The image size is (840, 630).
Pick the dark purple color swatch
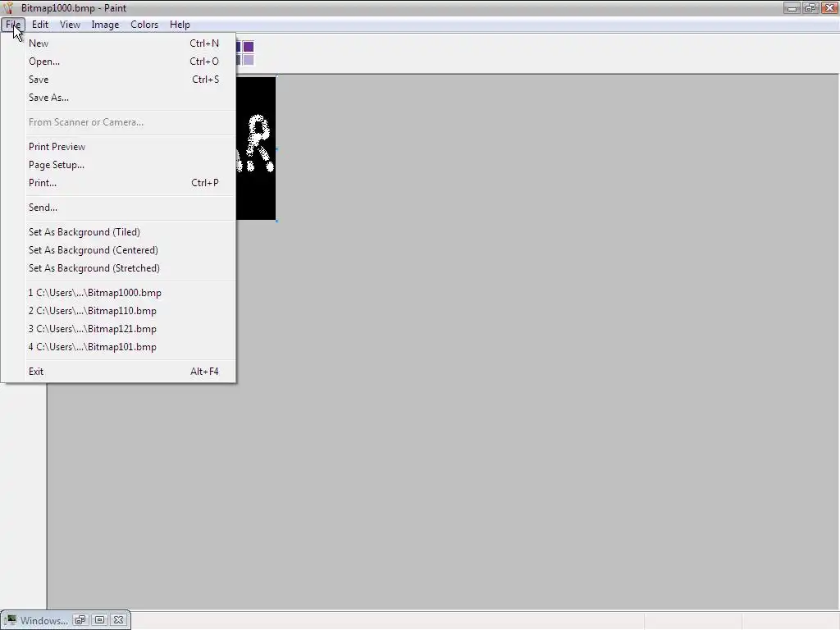click(x=248, y=47)
